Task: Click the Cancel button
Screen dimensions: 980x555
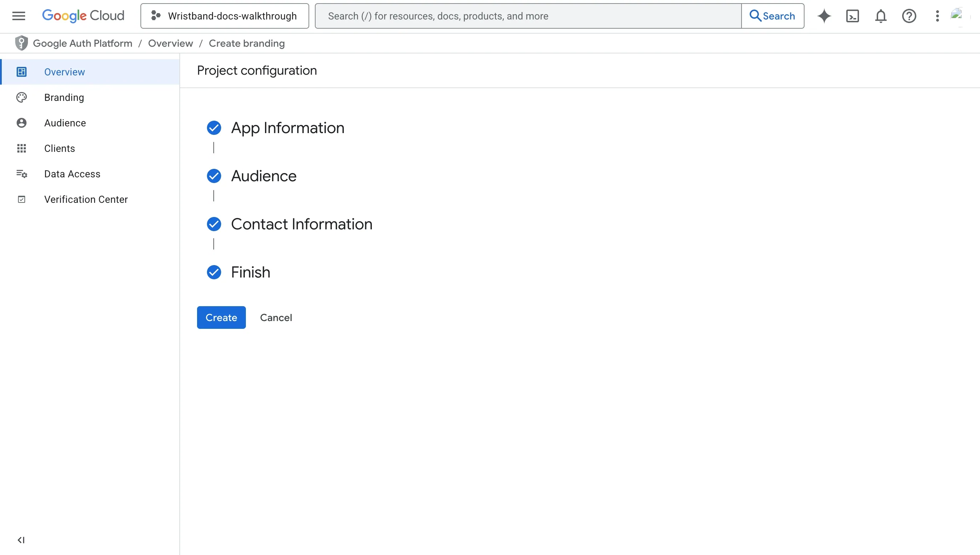Action: (x=276, y=317)
